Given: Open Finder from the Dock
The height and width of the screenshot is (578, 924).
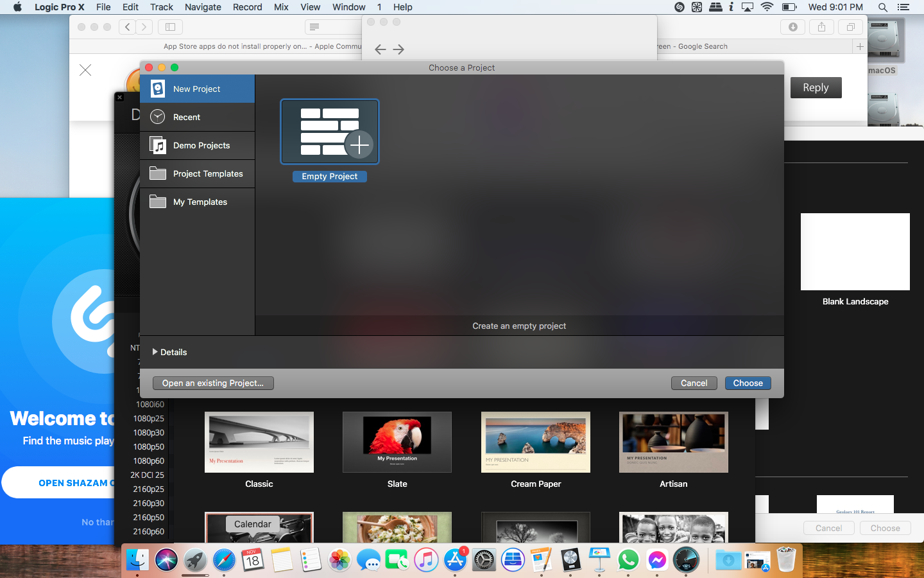Looking at the screenshot, I should (137, 560).
